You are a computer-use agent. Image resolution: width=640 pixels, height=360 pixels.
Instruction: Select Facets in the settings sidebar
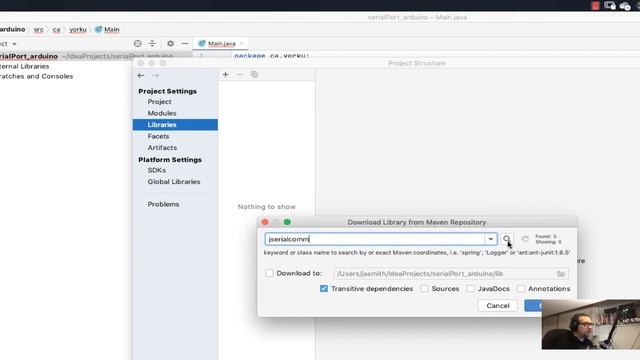(x=158, y=136)
